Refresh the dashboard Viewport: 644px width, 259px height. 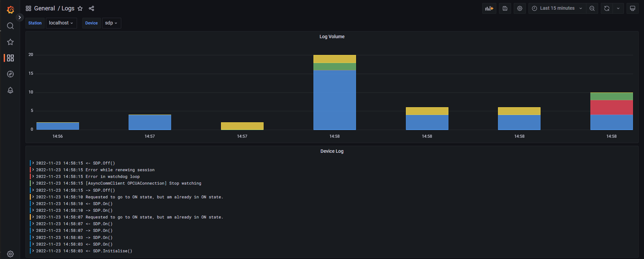pyautogui.click(x=607, y=8)
